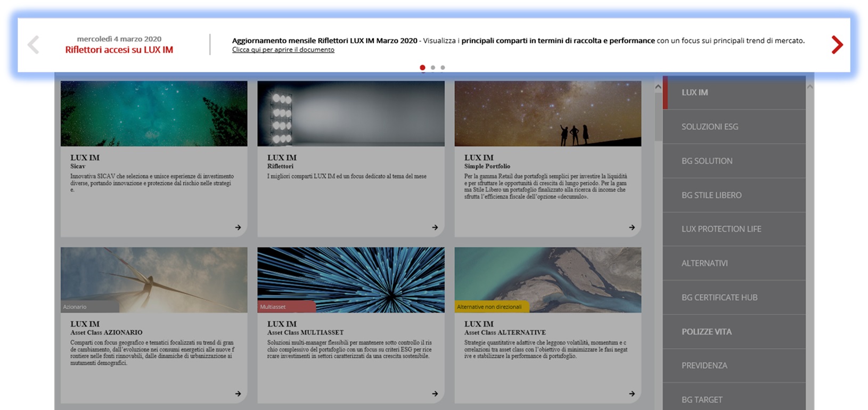Click the 'Per la gamma Retail' description

(546, 186)
